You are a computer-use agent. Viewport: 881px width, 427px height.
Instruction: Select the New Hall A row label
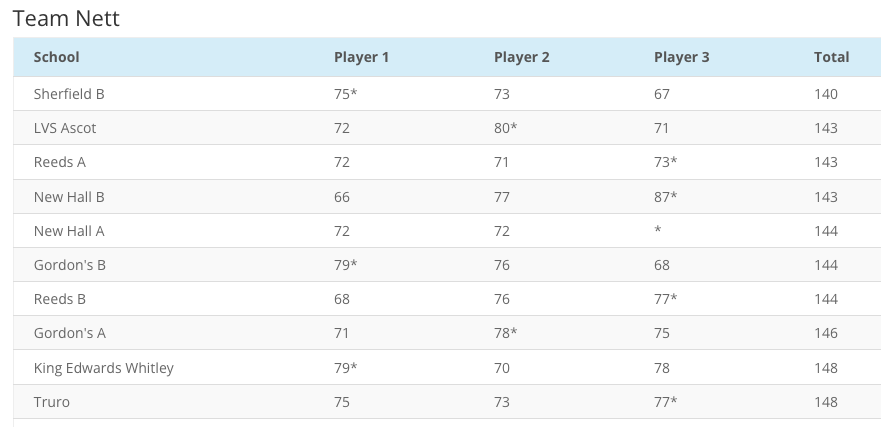[69, 231]
